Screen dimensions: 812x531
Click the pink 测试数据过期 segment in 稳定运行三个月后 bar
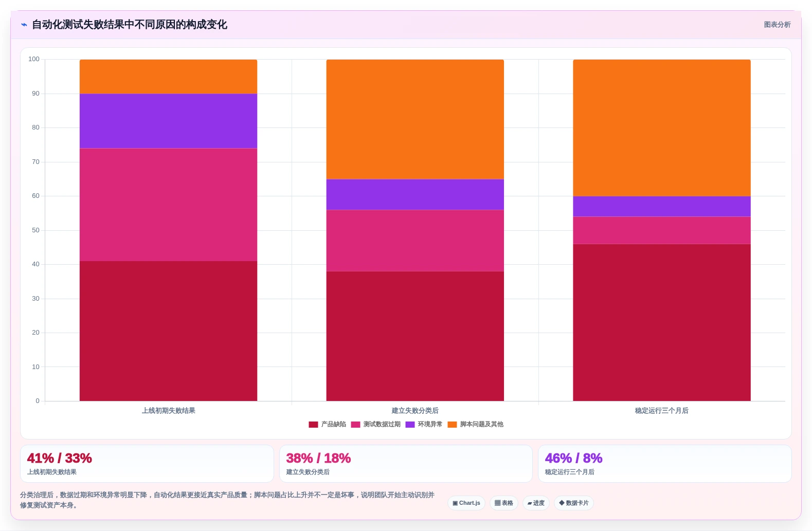tap(662, 230)
